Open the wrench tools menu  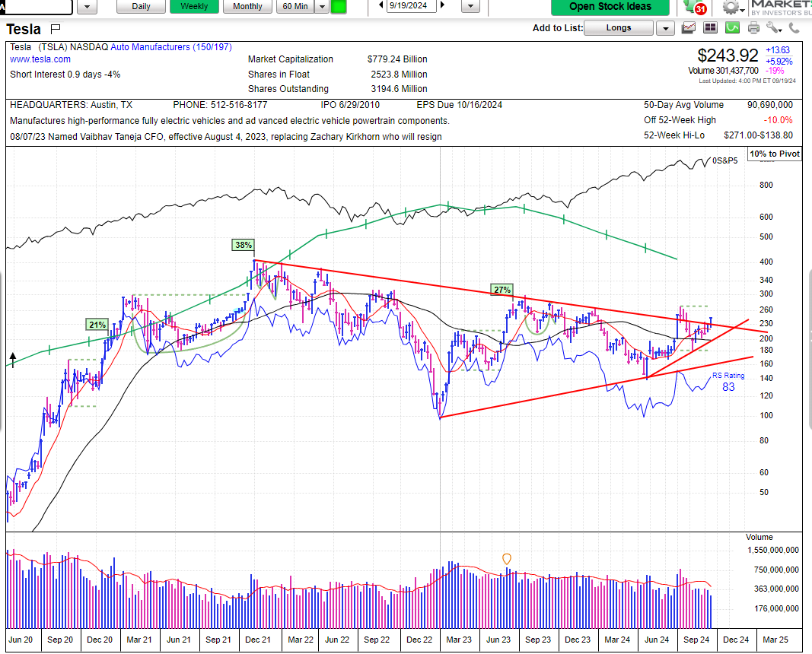click(x=773, y=28)
